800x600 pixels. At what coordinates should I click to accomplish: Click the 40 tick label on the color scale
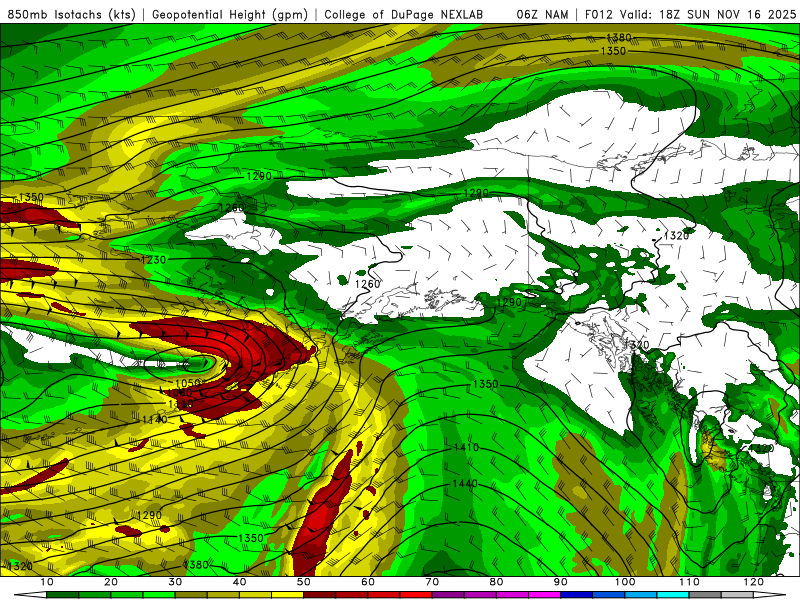[x=239, y=582]
